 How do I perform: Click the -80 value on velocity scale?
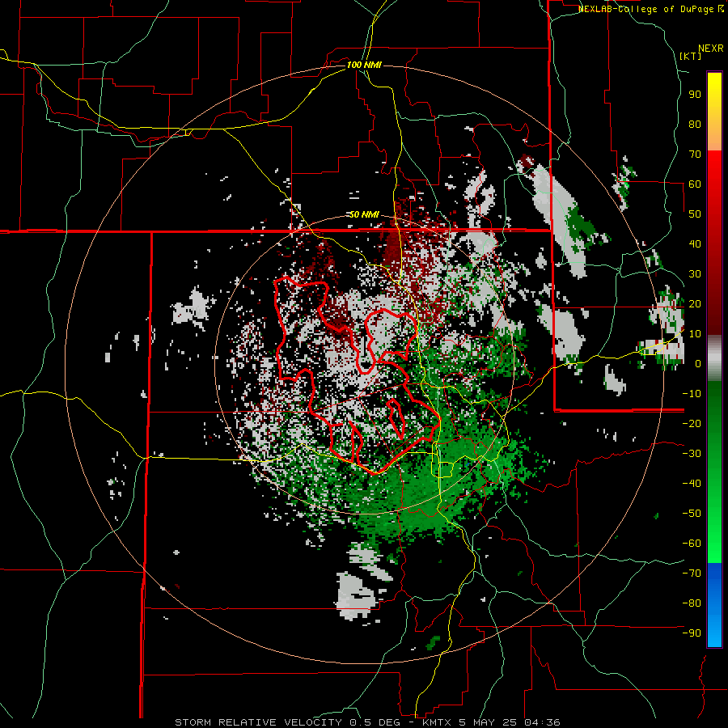[x=692, y=603]
